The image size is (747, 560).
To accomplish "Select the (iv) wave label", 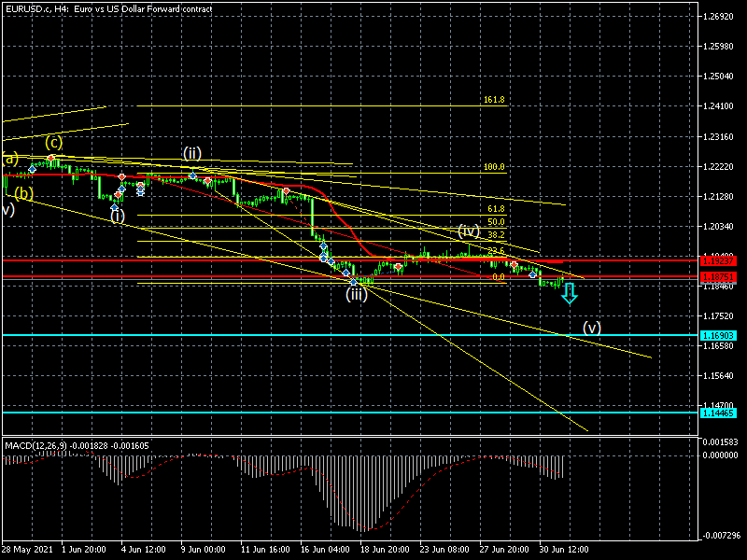I will (x=469, y=231).
